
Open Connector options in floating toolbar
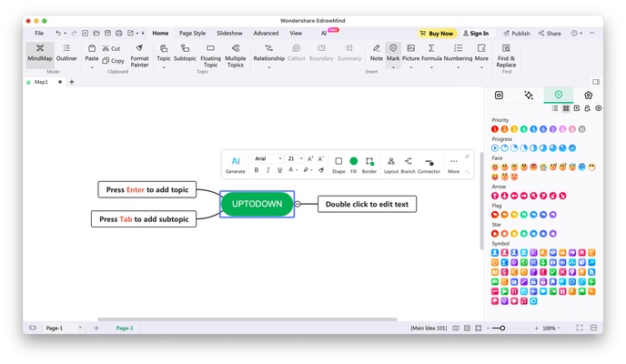click(x=429, y=165)
